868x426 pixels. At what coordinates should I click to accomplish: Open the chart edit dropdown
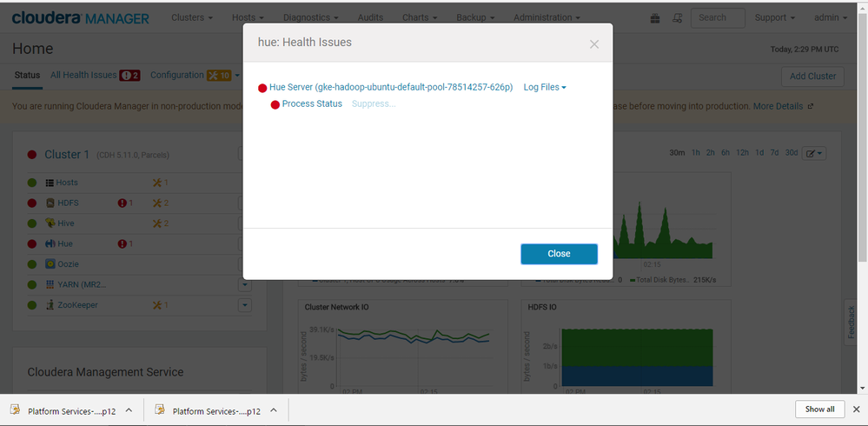point(814,154)
